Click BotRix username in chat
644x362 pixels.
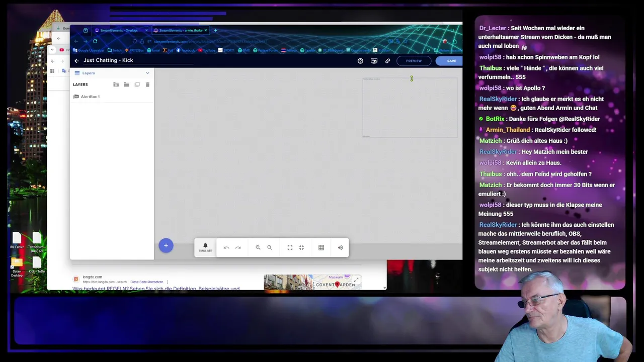[x=495, y=119]
